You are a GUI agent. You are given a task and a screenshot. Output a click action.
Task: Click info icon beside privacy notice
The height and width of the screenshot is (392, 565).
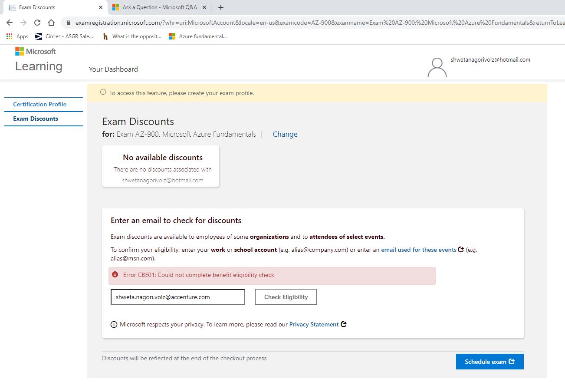pos(114,324)
